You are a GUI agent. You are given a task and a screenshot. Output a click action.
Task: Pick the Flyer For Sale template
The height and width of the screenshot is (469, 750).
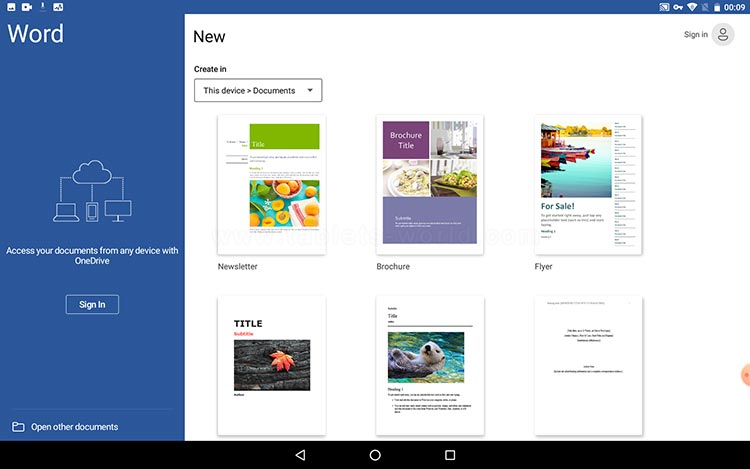point(588,184)
